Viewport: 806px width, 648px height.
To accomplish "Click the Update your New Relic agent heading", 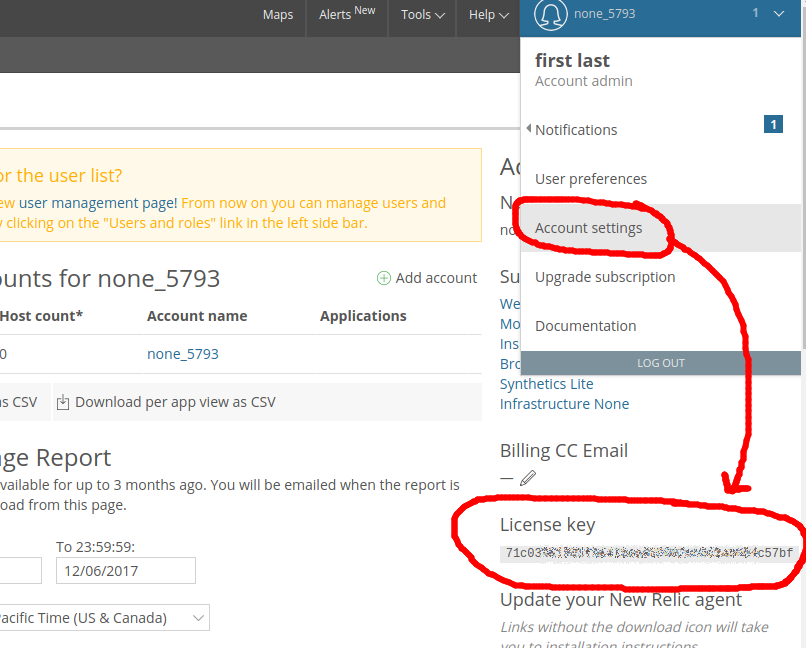I will 621,600.
